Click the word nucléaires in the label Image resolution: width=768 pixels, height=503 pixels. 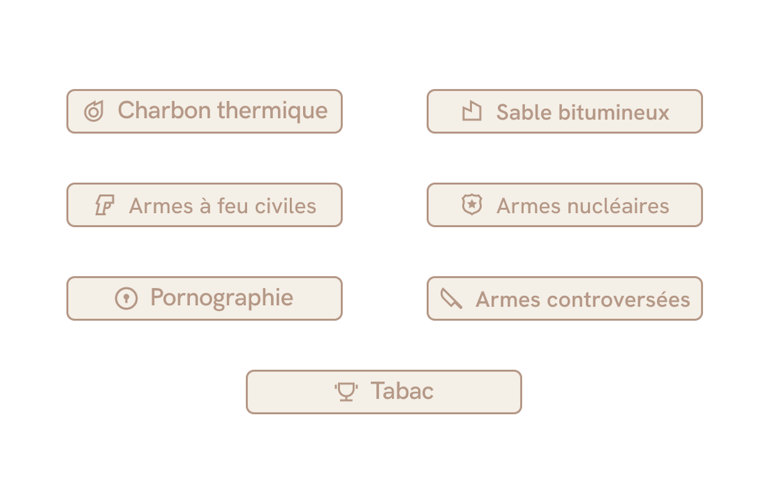point(618,206)
